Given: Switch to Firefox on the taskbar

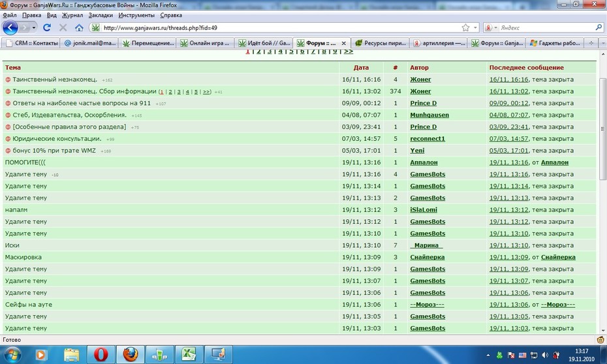Looking at the screenshot, I should [131, 354].
